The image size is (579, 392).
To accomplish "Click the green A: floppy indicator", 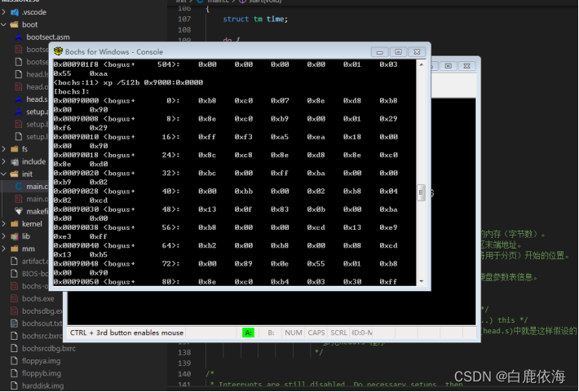I will click(248, 333).
